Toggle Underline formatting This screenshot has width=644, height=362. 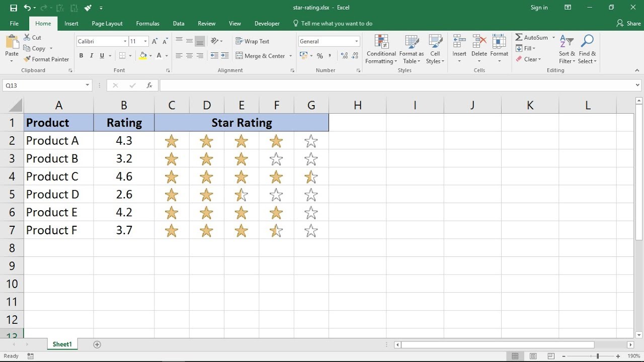coord(102,56)
